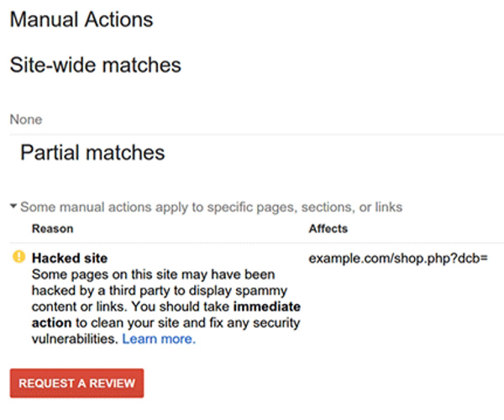Click the text 'to clean your site and fix any security'

(x=187, y=323)
